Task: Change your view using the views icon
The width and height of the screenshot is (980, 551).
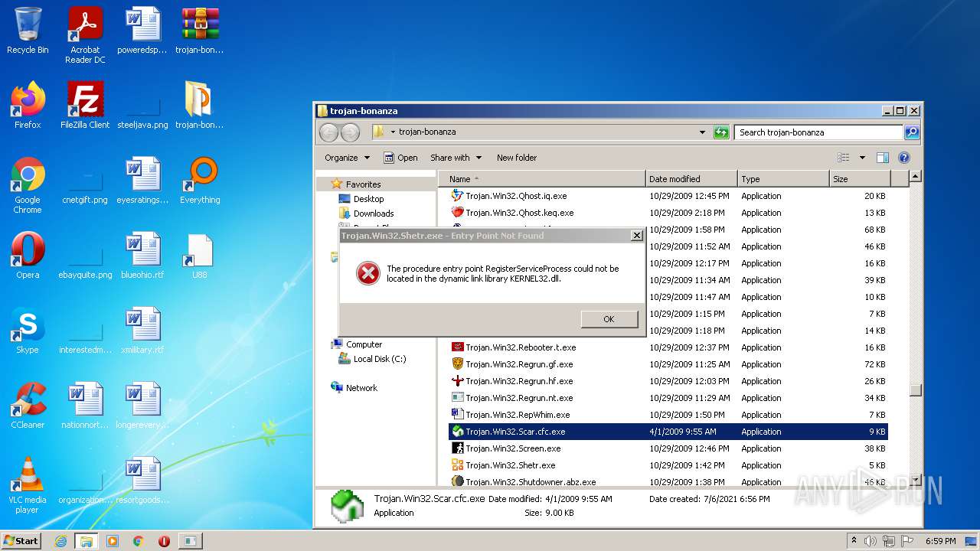Action: [x=844, y=158]
